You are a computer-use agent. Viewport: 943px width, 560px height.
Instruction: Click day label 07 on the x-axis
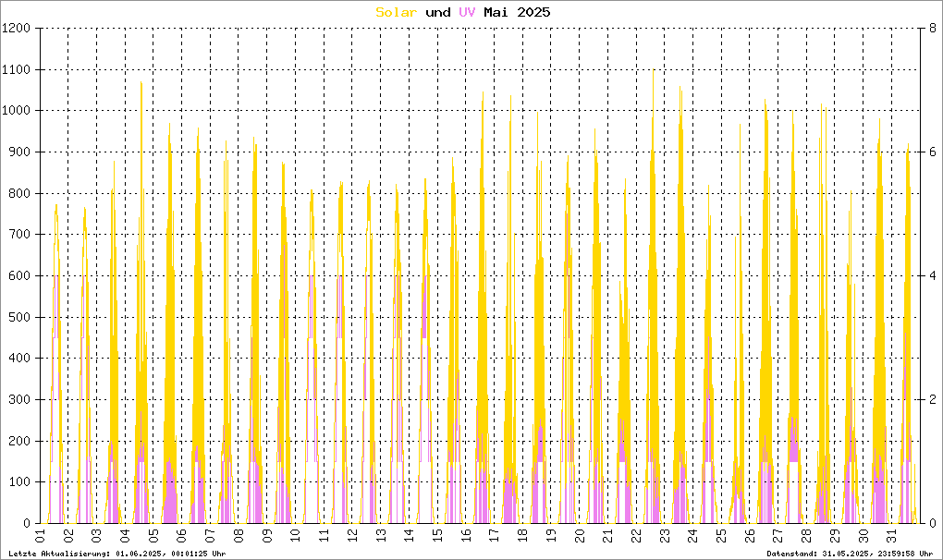[211, 535]
